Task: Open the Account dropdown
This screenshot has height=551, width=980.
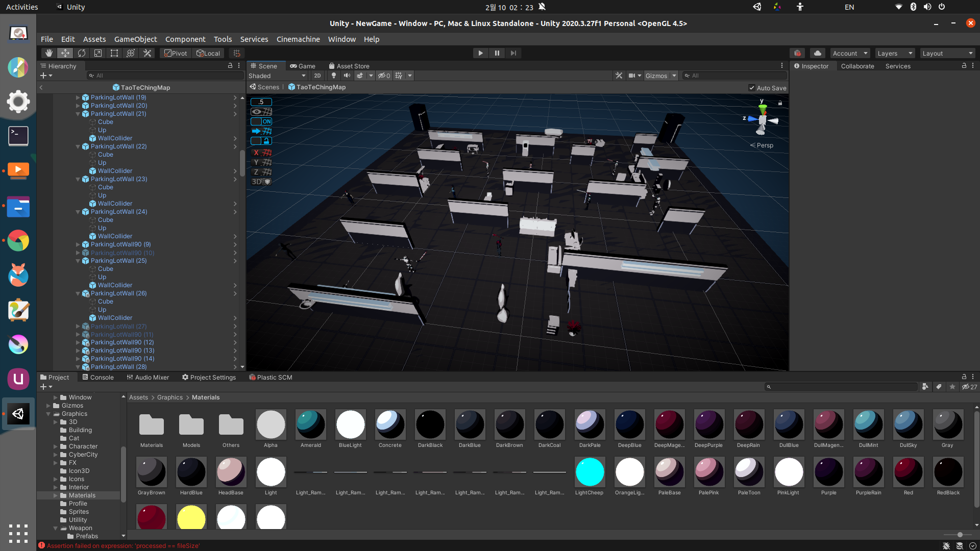Action: point(850,53)
